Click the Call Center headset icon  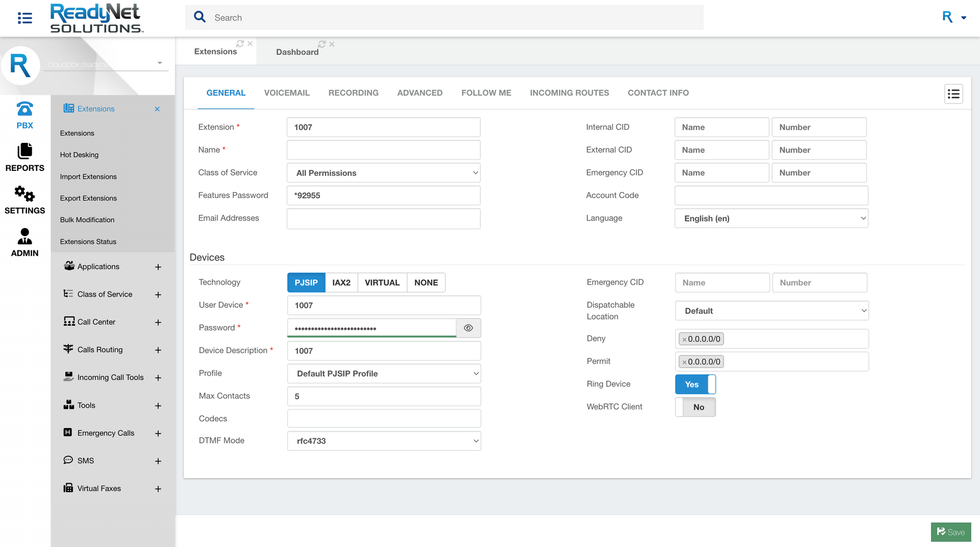68,321
